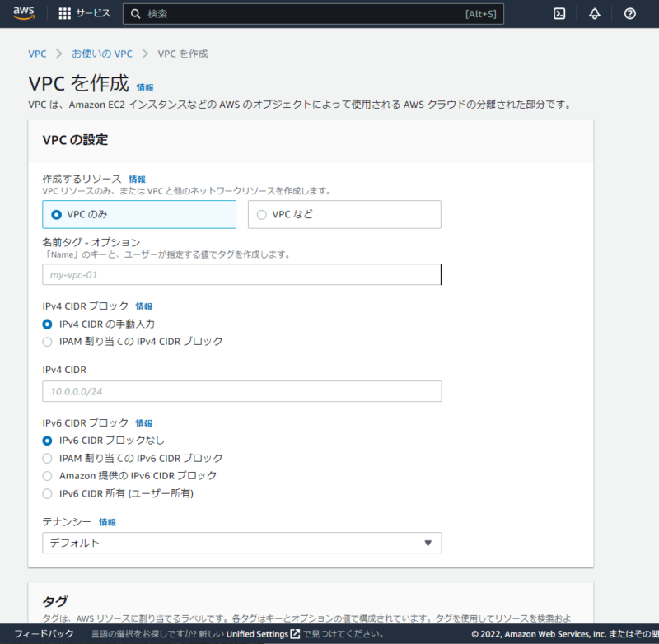659x644 pixels.
Task: Open 情報 link beside テナンシー
Action: pos(107,522)
